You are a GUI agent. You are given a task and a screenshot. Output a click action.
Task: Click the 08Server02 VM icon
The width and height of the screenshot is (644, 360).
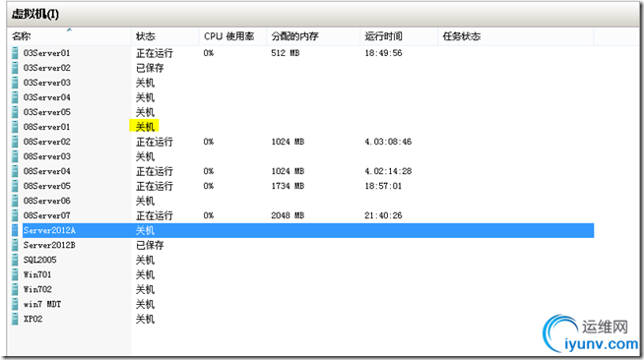(15, 142)
